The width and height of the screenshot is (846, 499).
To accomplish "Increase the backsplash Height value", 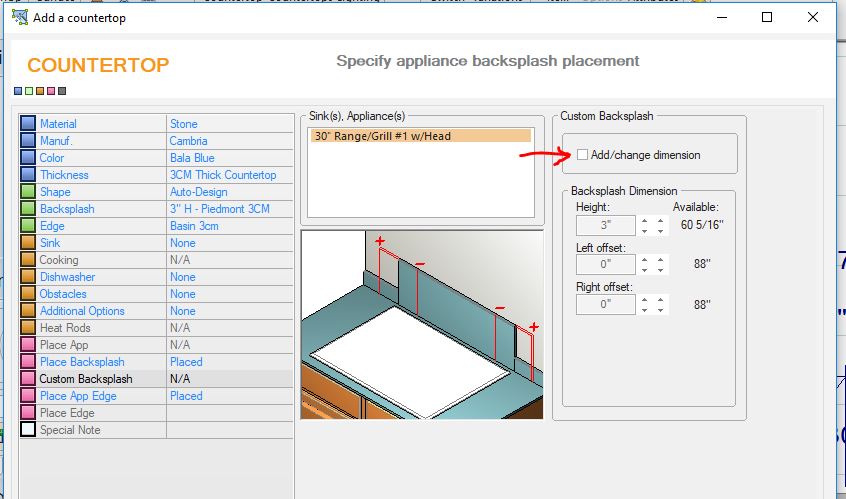I will 645,220.
